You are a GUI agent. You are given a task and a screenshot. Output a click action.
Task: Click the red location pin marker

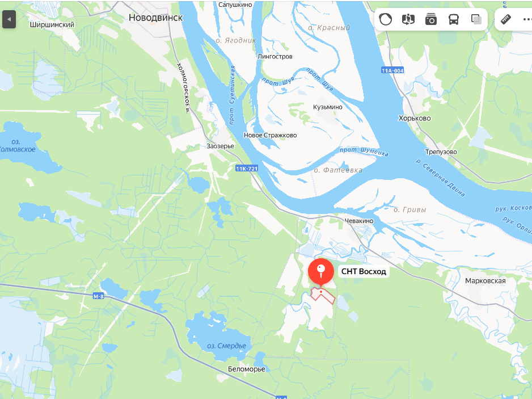coord(320,272)
